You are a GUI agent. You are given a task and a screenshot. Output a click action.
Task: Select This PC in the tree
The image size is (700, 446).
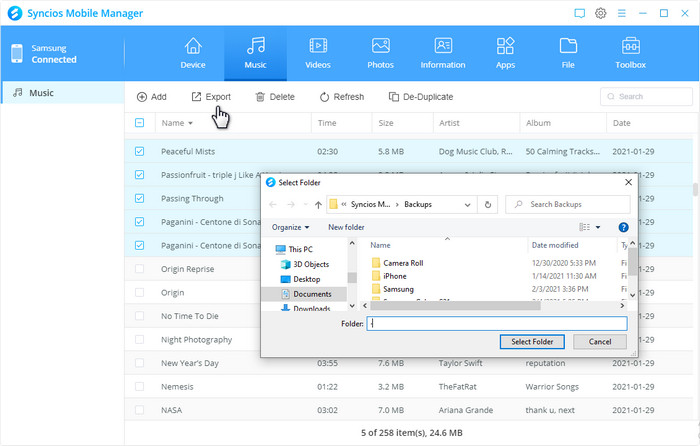pyautogui.click(x=294, y=249)
